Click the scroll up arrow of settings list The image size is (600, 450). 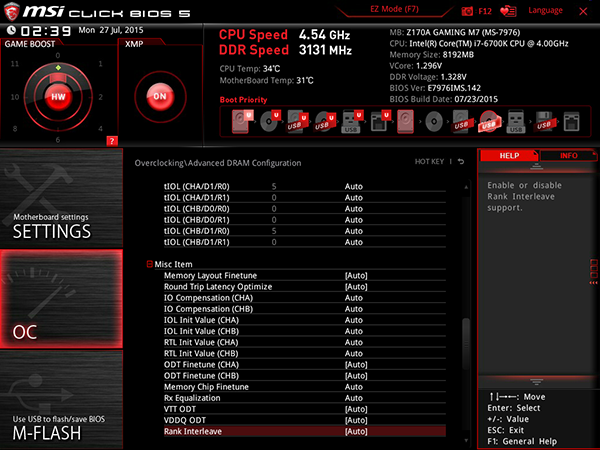466,187
